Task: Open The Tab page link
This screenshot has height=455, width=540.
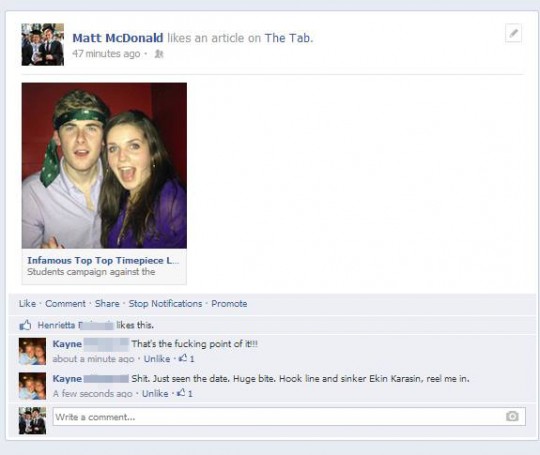Action: coord(288,38)
